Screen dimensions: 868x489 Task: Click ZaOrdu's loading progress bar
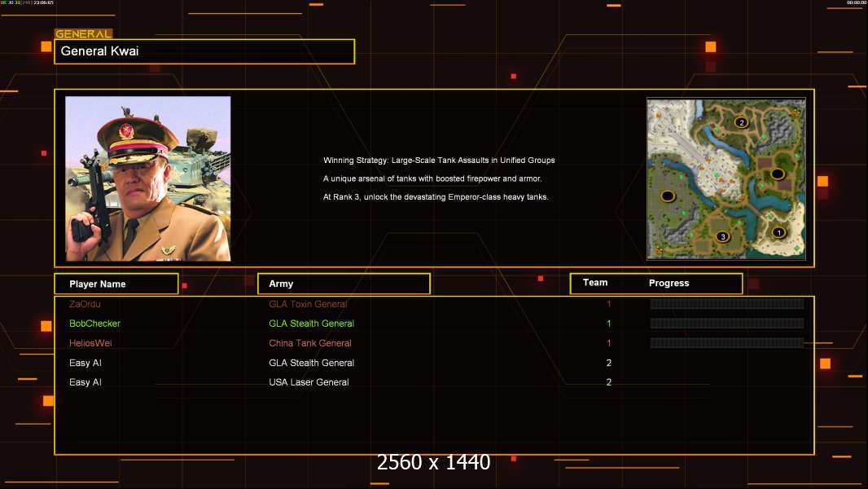click(727, 303)
